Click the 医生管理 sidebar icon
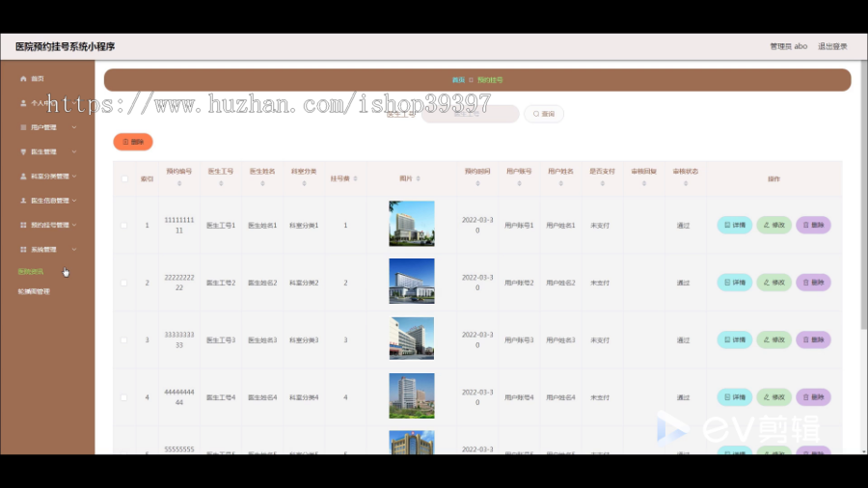The width and height of the screenshot is (868, 488). 23,151
